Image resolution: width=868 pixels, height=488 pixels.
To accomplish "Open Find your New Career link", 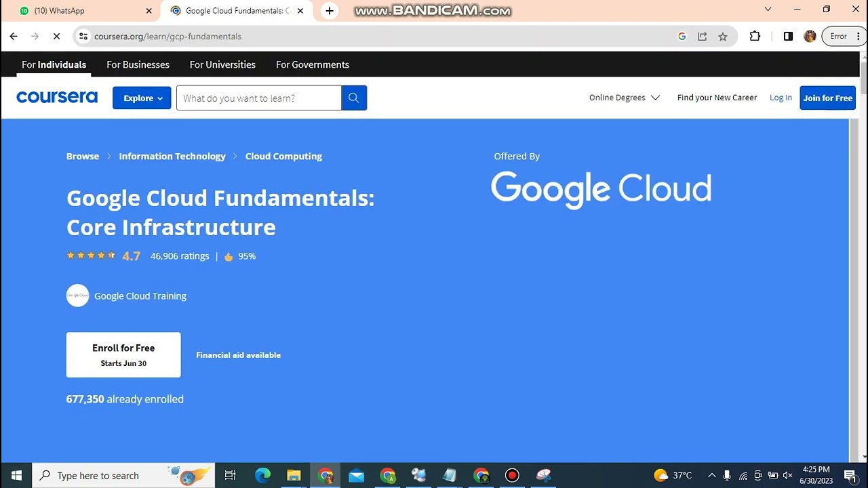I will coord(717,98).
